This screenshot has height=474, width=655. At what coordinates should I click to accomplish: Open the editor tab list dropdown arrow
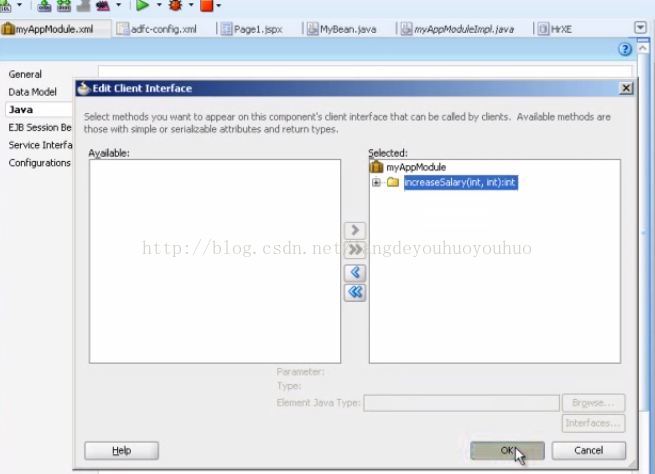tap(640, 28)
